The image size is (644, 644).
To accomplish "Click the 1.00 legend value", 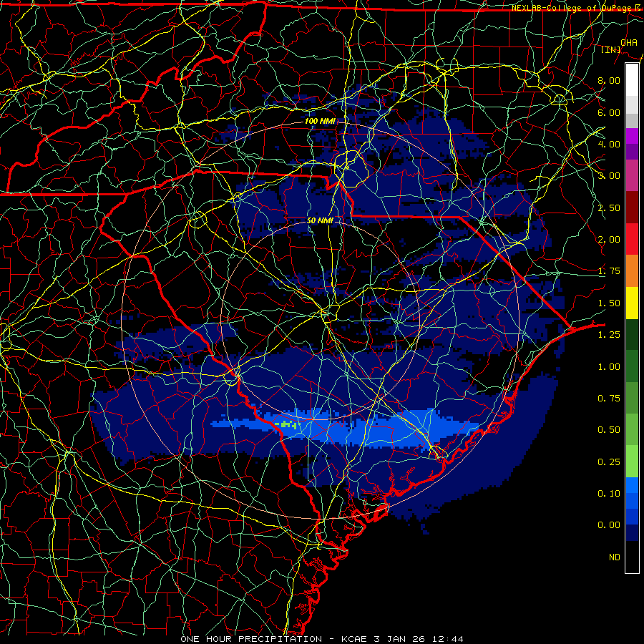I will pos(609,367).
